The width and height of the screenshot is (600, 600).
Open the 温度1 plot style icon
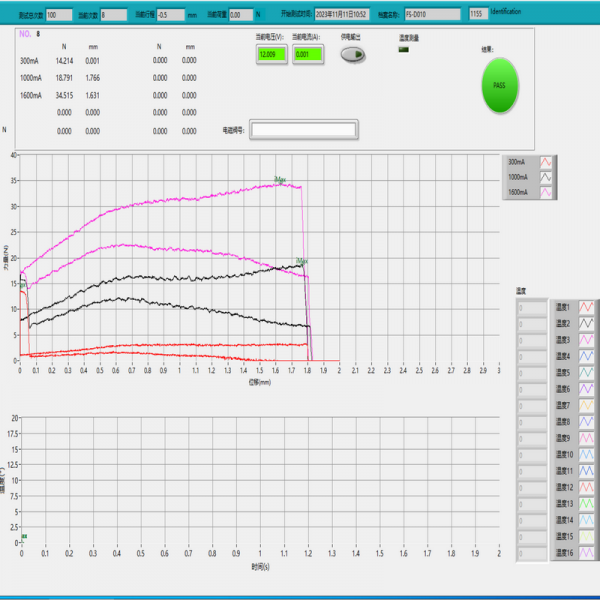(587, 308)
